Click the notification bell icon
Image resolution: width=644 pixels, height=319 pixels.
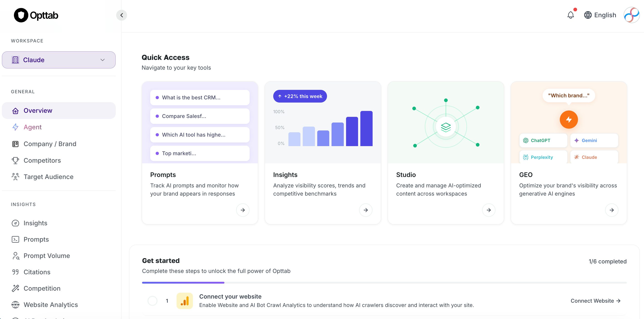570,15
